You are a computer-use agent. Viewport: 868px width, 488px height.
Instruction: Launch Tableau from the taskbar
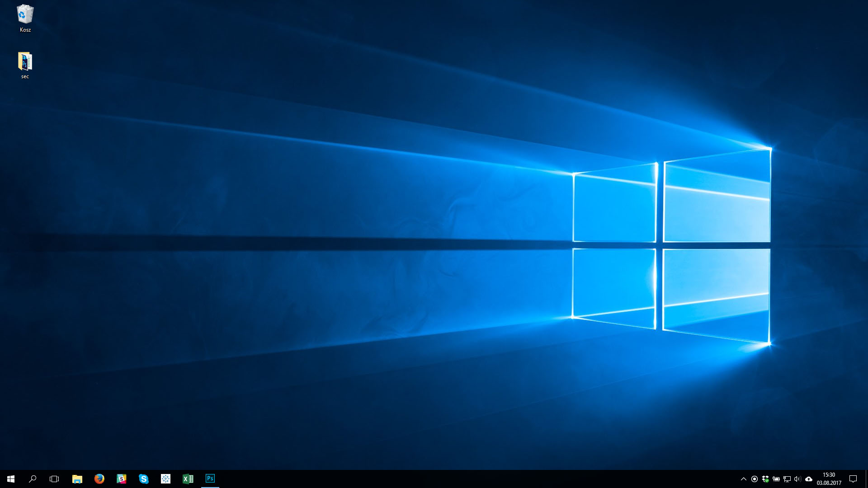point(166,479)
